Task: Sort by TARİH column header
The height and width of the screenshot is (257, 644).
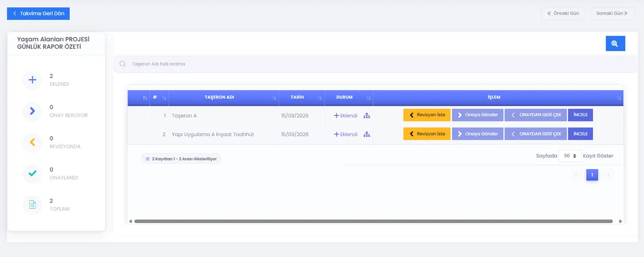Action: pyautogui.click(x=301, y=98)
